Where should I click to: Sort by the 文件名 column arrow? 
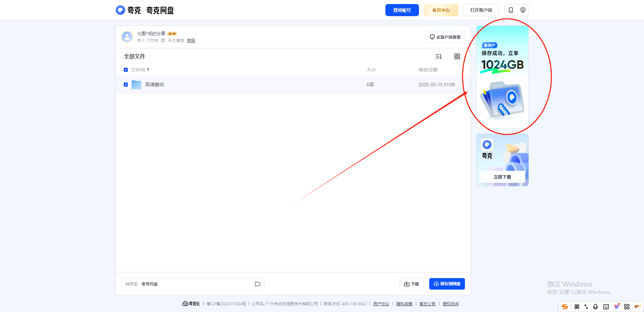click(148, 70)
